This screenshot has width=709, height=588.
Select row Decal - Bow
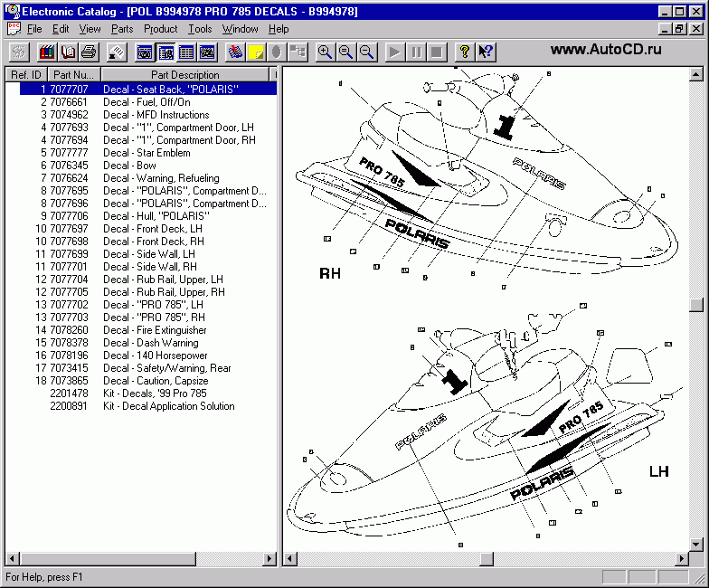141,166
